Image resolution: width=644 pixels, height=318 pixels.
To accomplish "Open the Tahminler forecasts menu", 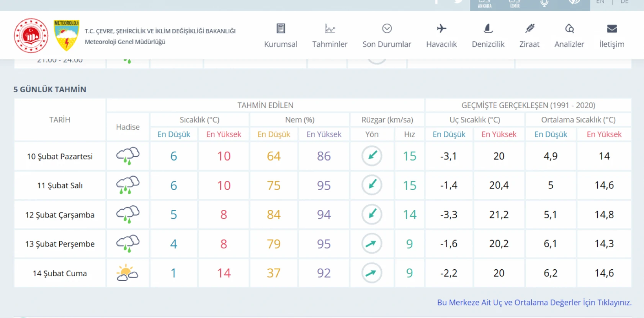I will click(330, 36).
